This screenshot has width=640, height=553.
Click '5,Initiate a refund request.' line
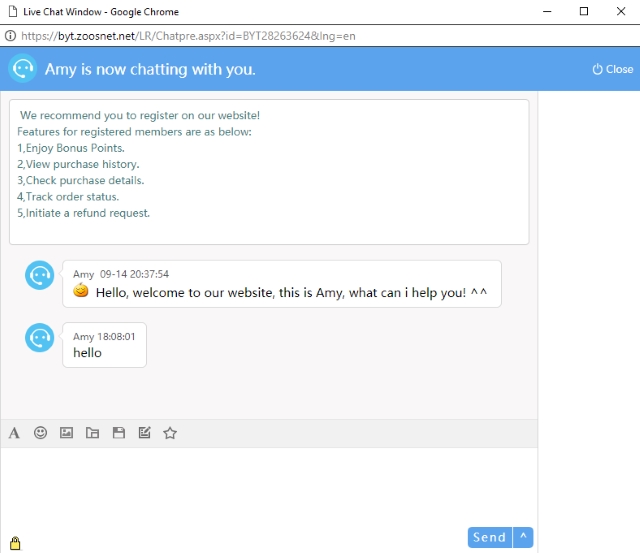[x=83, y=213]
